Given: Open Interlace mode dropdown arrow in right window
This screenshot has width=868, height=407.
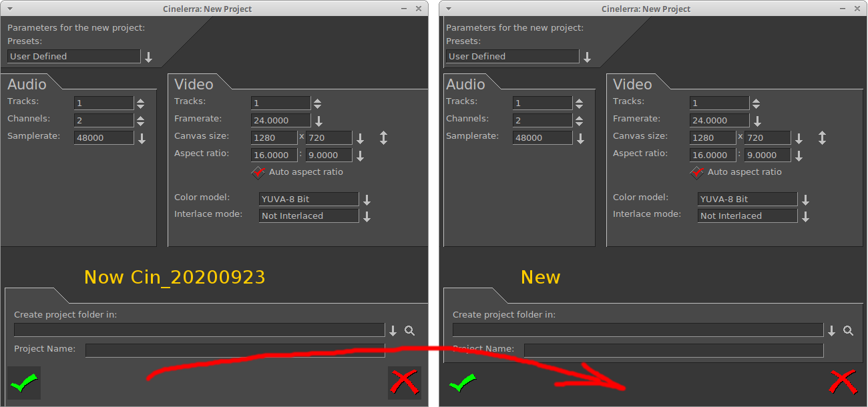Looking at the screenshot, I should coord(805,216).
